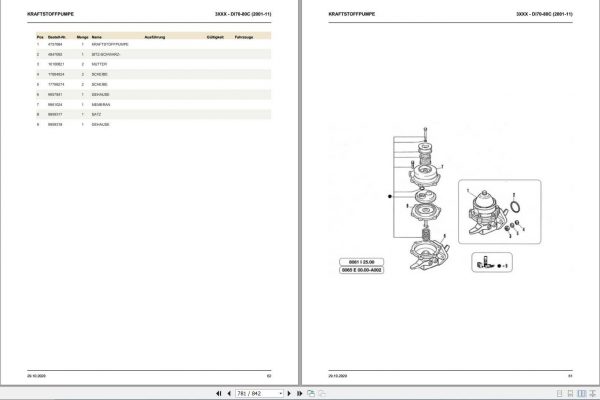Click the Menge column header
600x400 pixels.
coord(82,37)
